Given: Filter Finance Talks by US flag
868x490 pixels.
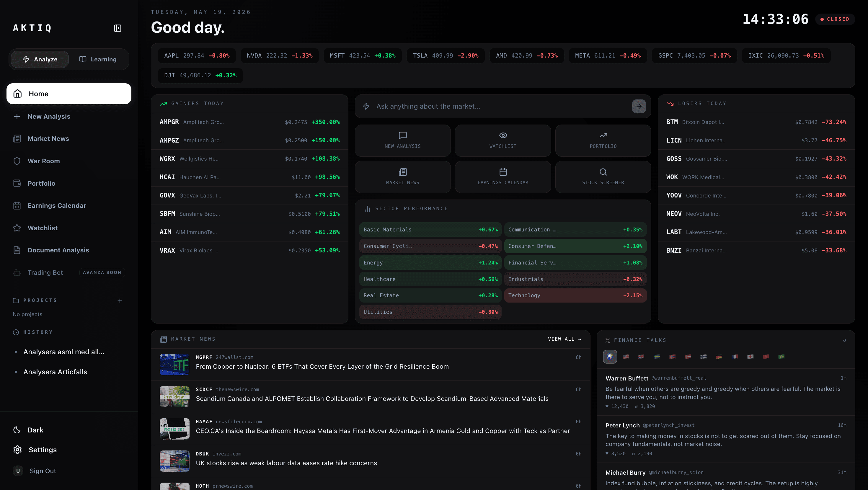Looking at the screenshot, I should click(626, 357).
